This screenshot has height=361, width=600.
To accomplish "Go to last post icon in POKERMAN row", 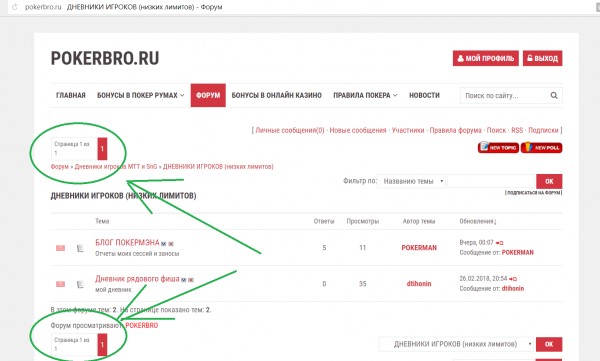I will click(x=499, y=243).
